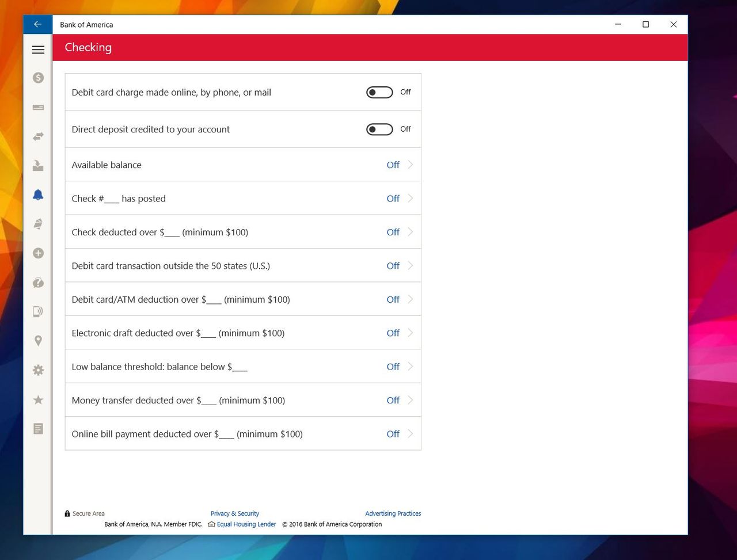
Task: Click Off status for debit transaction outside U.S.
Action: click(393, 266)
